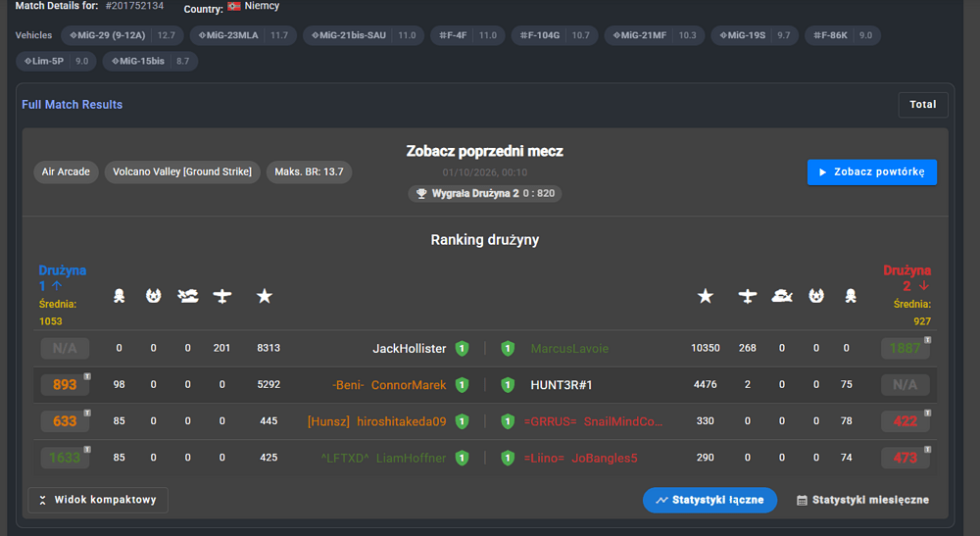Viewport: 980px width, 536px height.
Task: Click the Team 1 air kills plane icon
Action: point(221,296)
